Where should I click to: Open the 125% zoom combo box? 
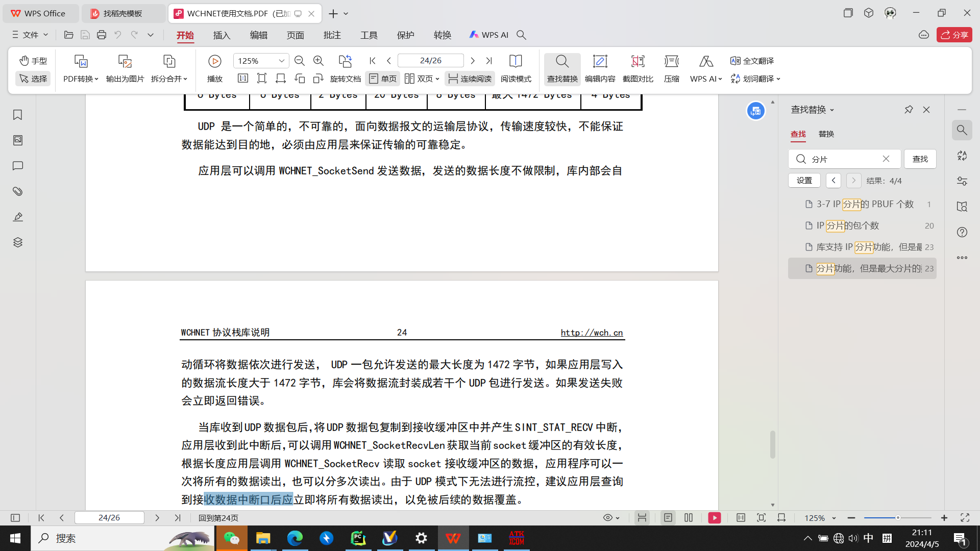(x=261, y=61)
